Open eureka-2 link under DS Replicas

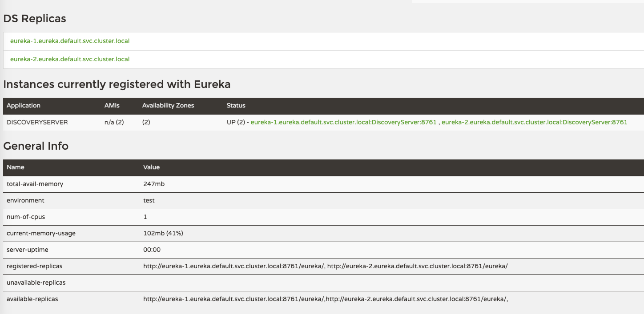point(70,59)
